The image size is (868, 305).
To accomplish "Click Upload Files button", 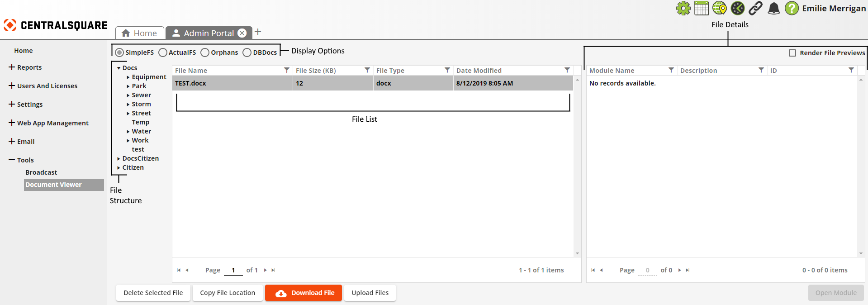I will [x=370, y=293].
